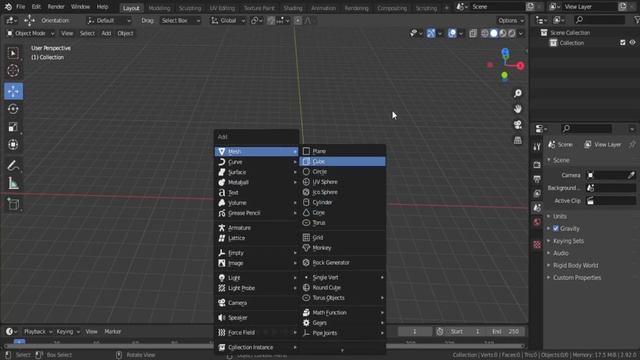Open the Object Mode dropdown
This screenshot has width=640, height=360.
coord(31,33)
